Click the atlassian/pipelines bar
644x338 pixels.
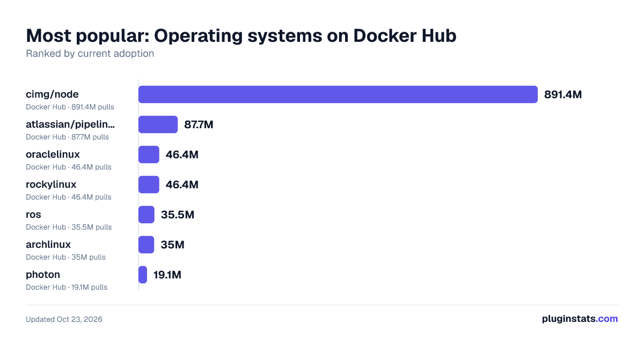click(x=158, y=124)
